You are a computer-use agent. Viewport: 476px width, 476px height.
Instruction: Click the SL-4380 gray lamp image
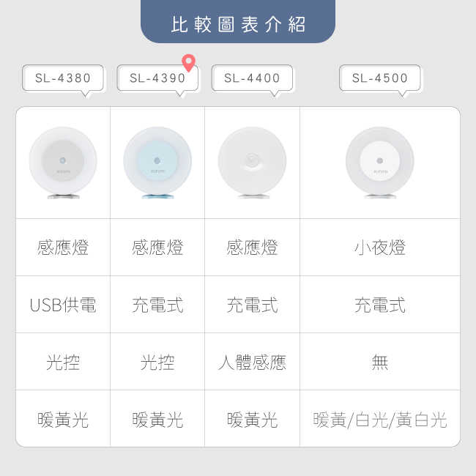click(63, 162)
